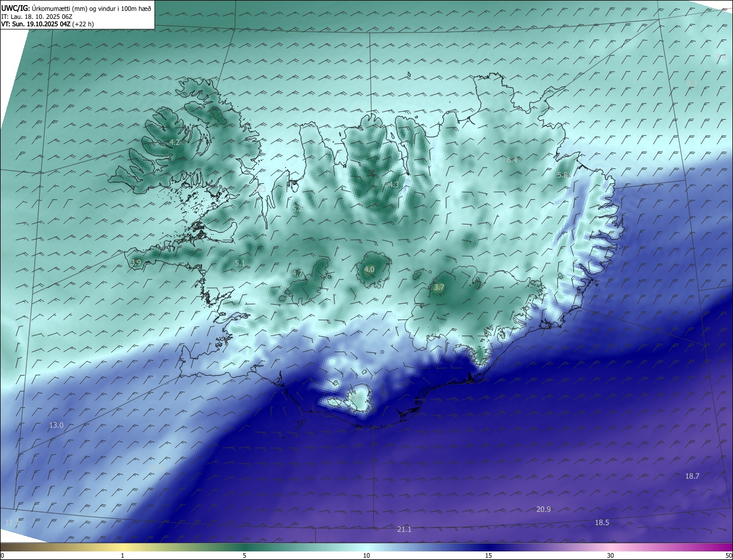Click the 5.2 precipitation label
The image size is (733, 560).
(297, 209)
